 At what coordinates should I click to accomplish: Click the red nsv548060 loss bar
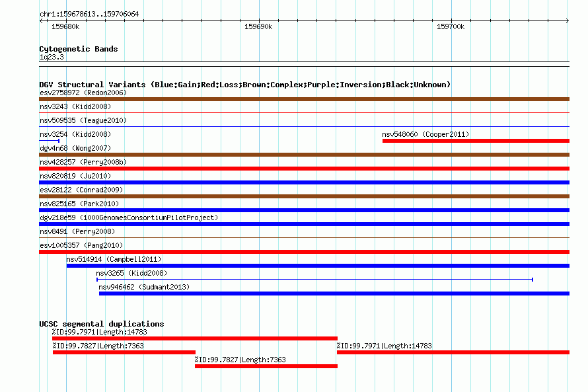[x=476, y=141]
